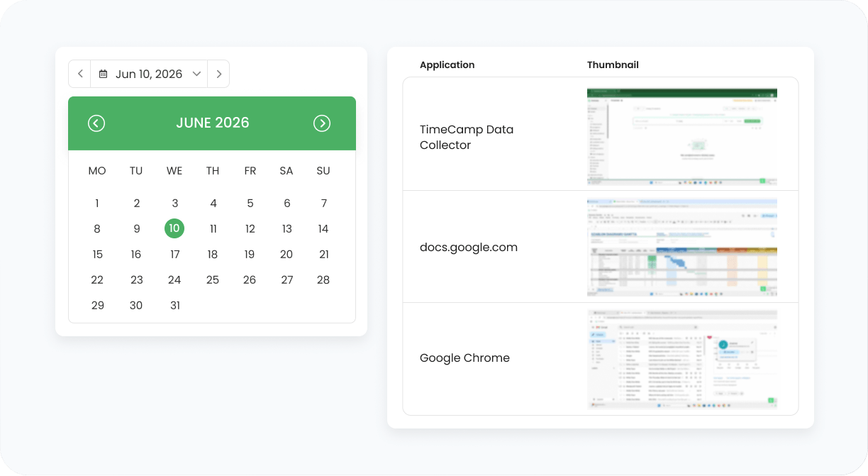Select day 21 in the calendar
Screen dimensions: 868x476
coord(324,255)
